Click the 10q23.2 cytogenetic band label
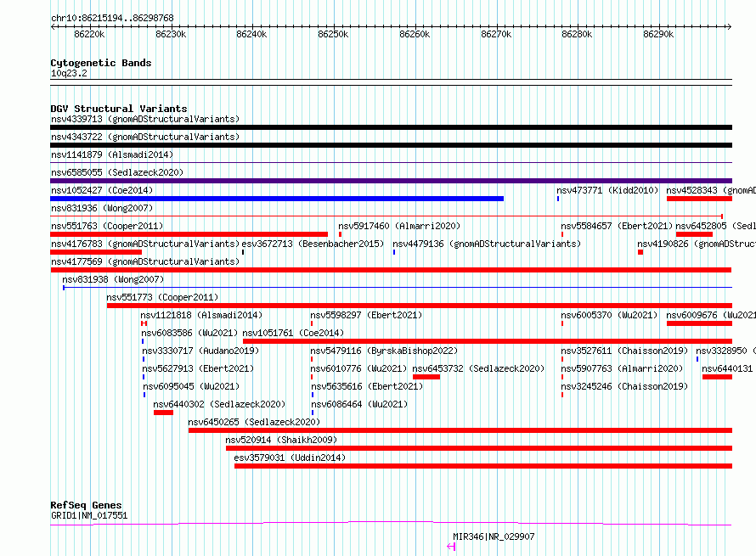 pyautogui.click(x=69, y=73)
